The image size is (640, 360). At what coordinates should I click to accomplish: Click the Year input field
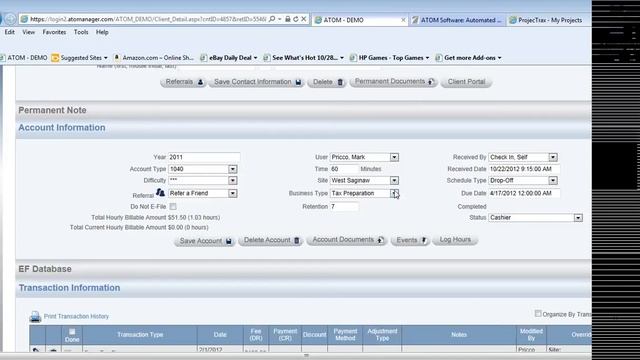[x=204, y=157]
